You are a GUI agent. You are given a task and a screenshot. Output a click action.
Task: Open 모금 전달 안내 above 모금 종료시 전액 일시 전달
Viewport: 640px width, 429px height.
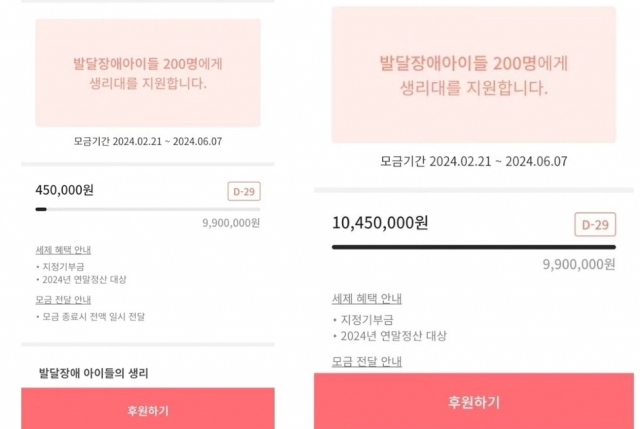[x=63, y=300]
